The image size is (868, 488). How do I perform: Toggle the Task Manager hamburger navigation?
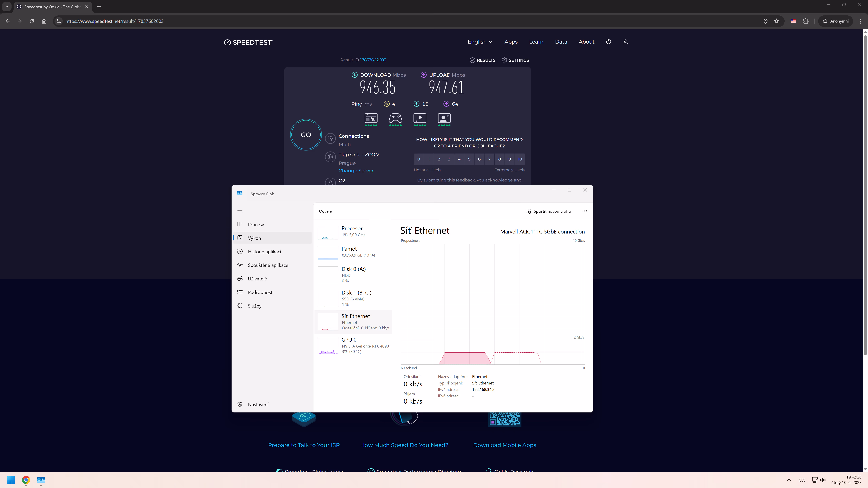pos(240,211)
